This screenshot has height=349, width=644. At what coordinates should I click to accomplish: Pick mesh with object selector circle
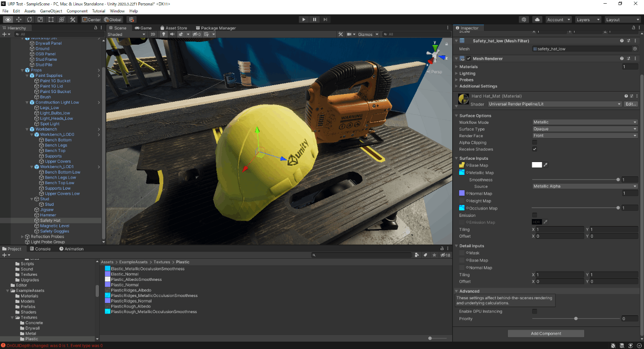pyautogui.click(x=635, y=48)
